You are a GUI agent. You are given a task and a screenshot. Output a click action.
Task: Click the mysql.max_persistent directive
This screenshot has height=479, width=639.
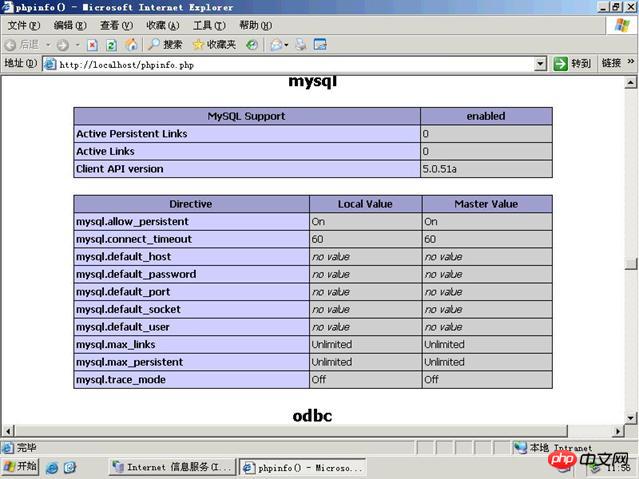pyautogui.click(x=130, y=362)
